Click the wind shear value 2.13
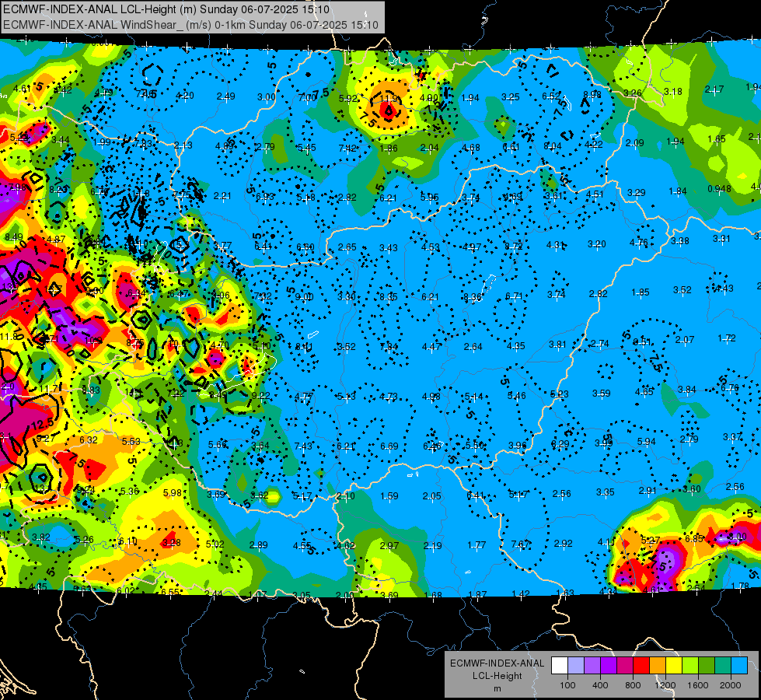761x700 pixels. (183, 145)
